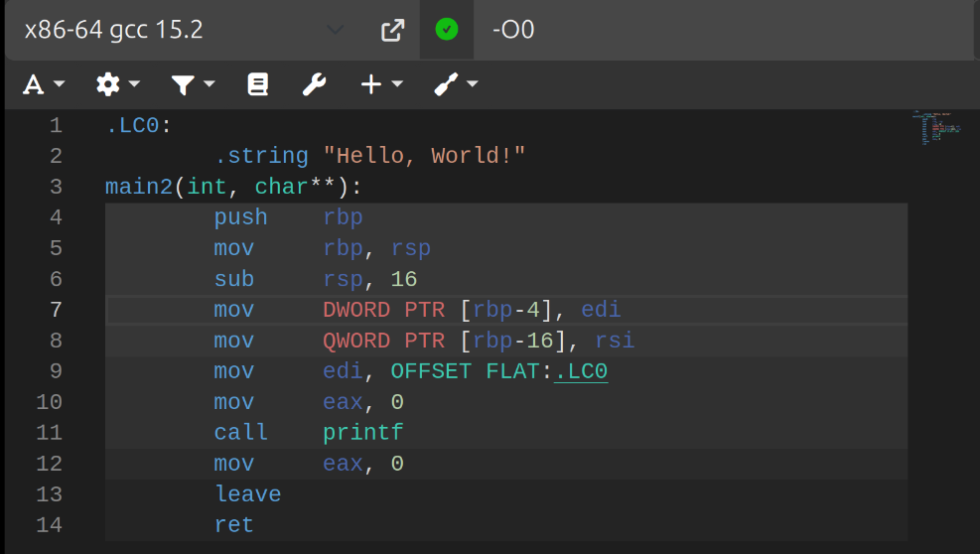The width and height of the screenshot is (980, 554).
Task: Click line number 12 in gutter
Action: [49, 464]
